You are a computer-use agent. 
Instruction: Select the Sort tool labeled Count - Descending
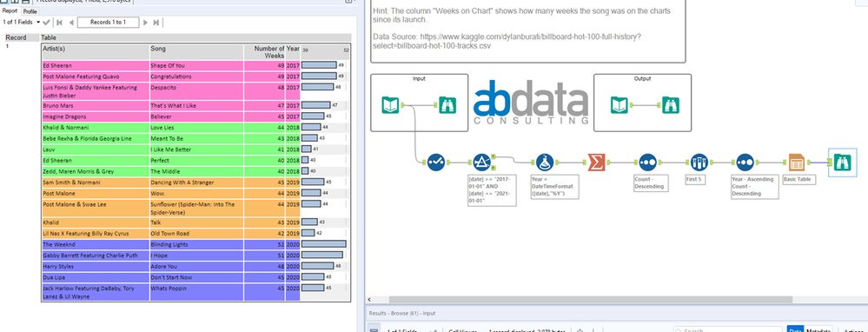[647, 163]
